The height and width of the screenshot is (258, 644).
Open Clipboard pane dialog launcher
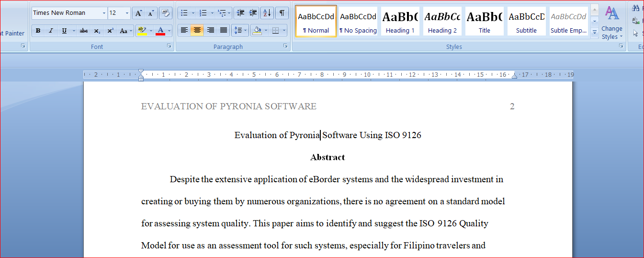tap(23, 46)
